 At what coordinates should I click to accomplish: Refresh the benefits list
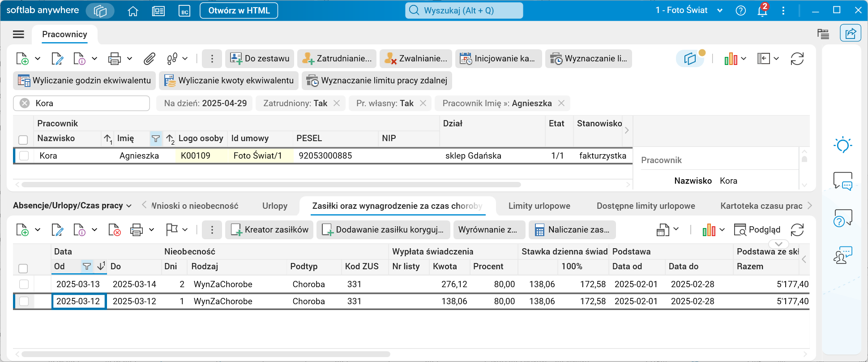[x=797, y=230]
